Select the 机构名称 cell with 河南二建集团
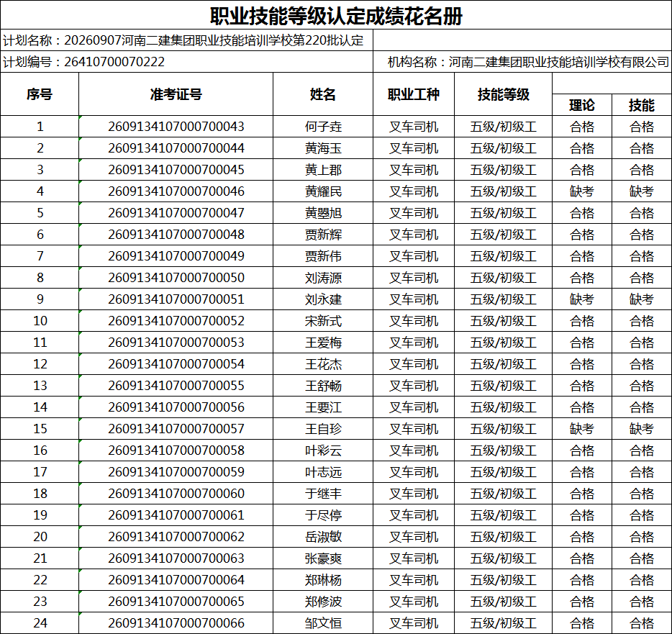The height and width of the screenshot is (634, 672). (x=522, y=62)
